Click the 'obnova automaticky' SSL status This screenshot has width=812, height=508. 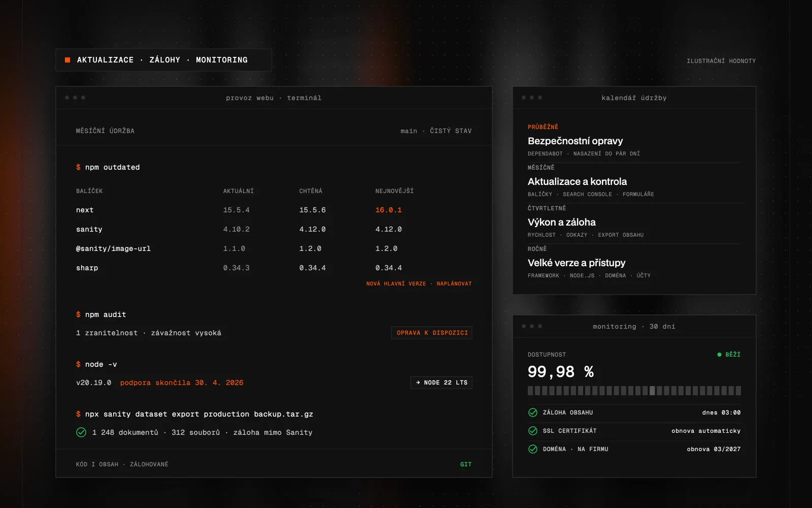[706, 431]
